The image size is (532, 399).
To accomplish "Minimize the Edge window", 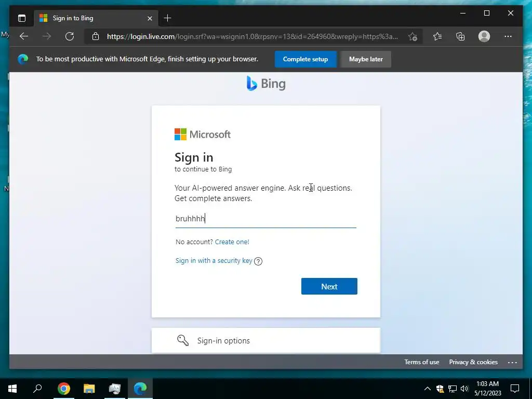I will 463,13.
